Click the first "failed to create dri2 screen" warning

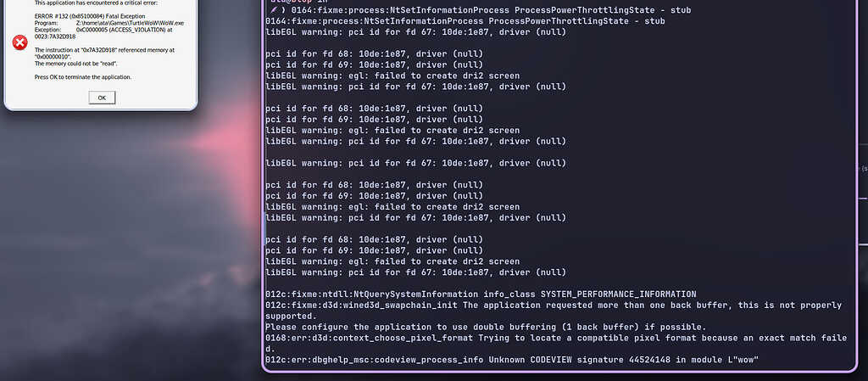[392, 76]
